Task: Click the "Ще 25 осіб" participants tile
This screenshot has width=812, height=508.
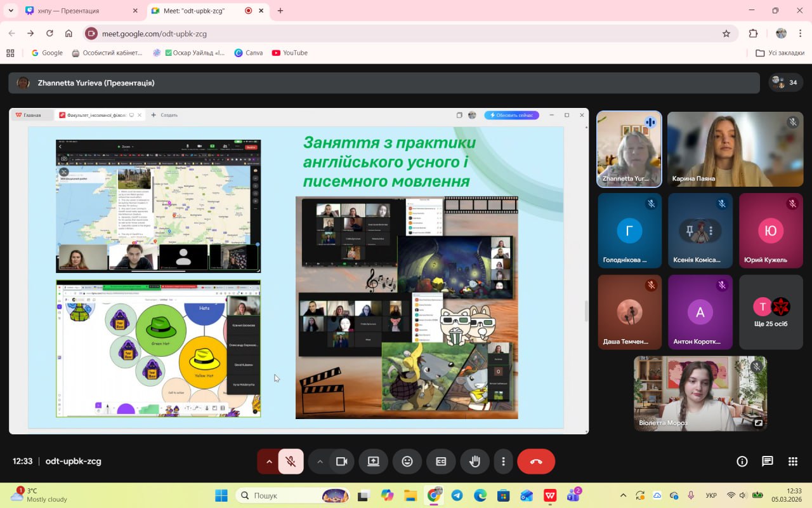Action: pyautogui.click(x=771, y=312)
